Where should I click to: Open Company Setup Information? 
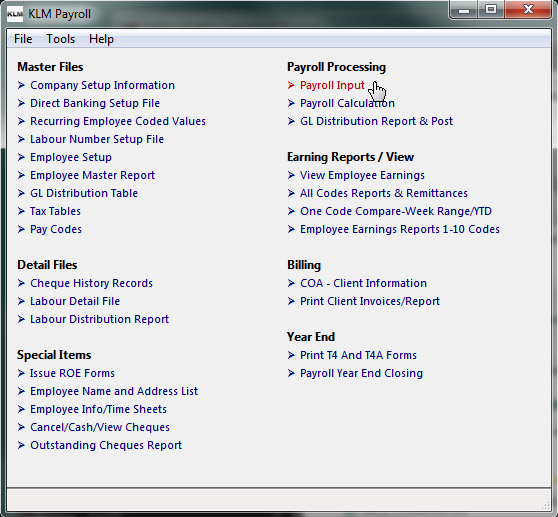point(102,85)
